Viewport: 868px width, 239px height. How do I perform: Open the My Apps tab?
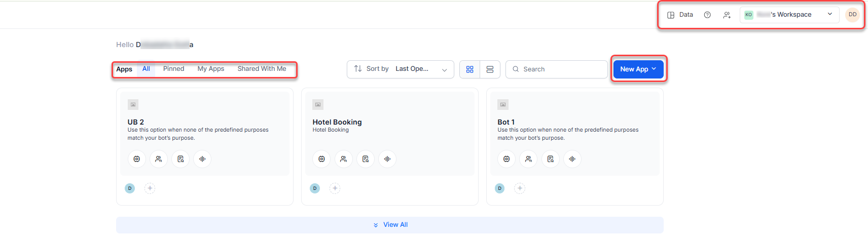pyautogui.click(x=210, y=69)
